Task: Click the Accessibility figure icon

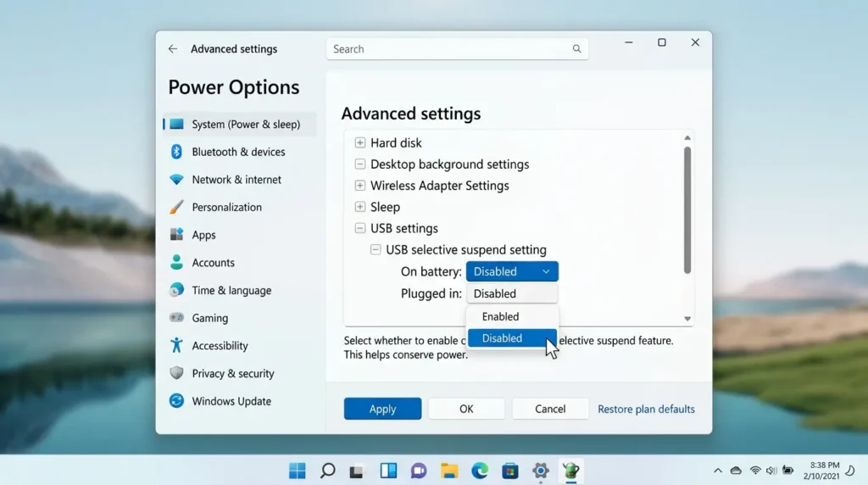Action: click(x=176, y=345)
